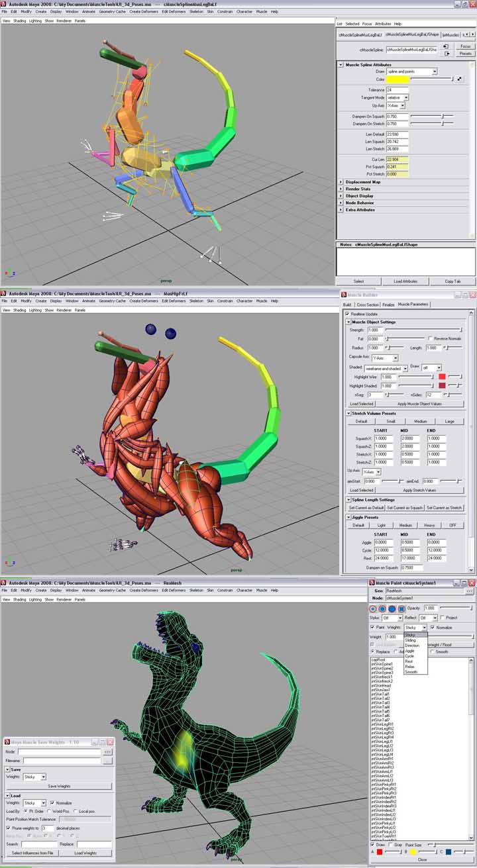This screenshot has height=868, width=477.
Task: Toggle the Prune weights to checkbox
Action: coord(8,828)
